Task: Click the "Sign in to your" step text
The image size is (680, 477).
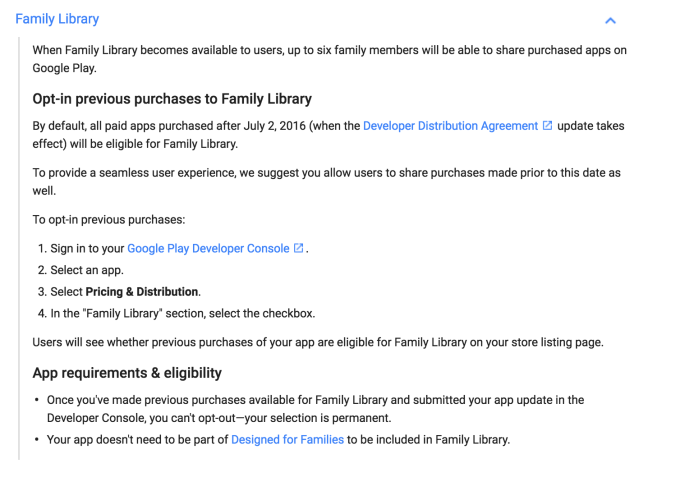Action: click(x=87, y=248)
